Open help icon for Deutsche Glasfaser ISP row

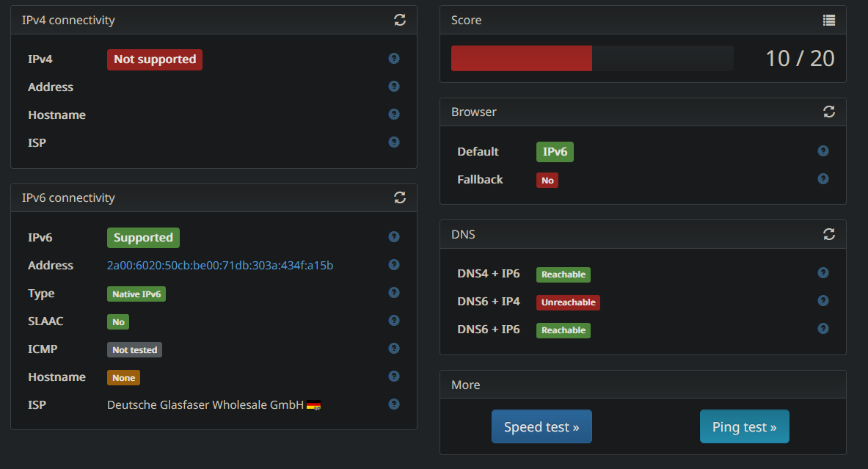394,404
